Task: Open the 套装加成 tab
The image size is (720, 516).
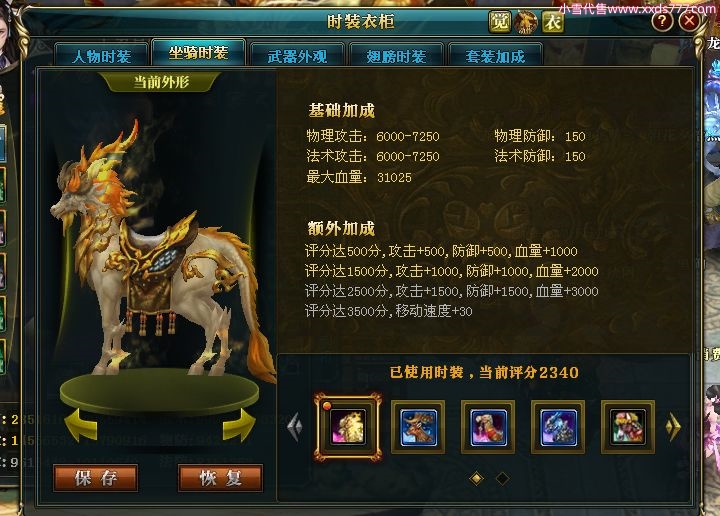Action: (x=495, y=56)
